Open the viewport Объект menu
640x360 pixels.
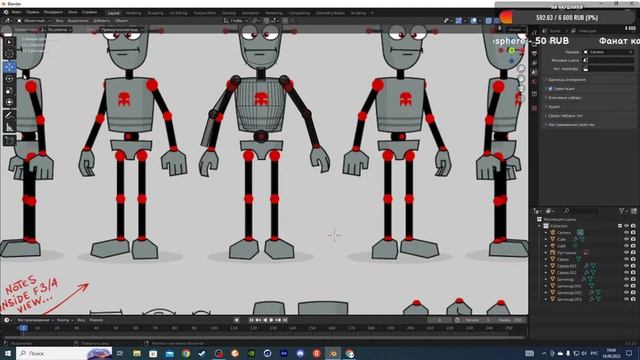pyautogui.click(x=121, y=20)
